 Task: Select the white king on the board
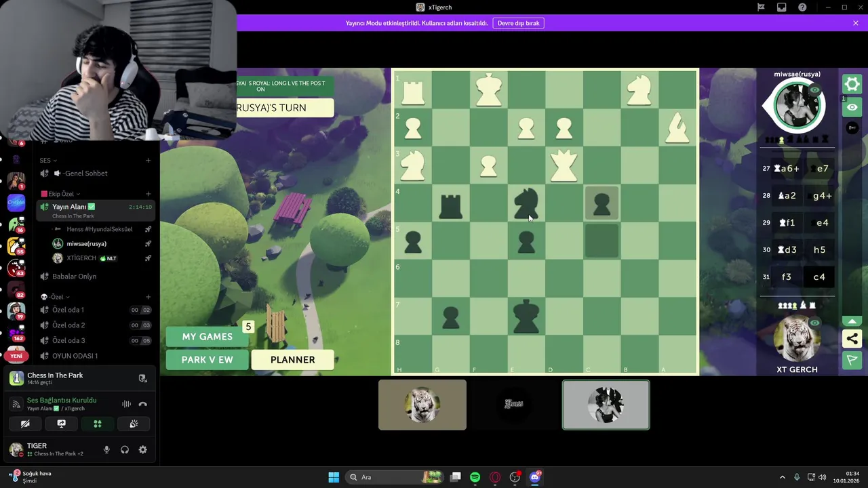click(488, 89)
